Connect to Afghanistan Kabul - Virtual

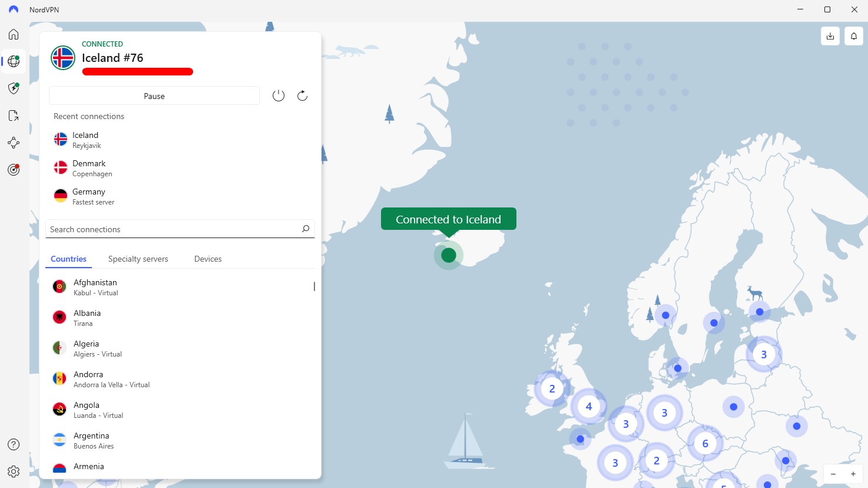pos(180,287)
